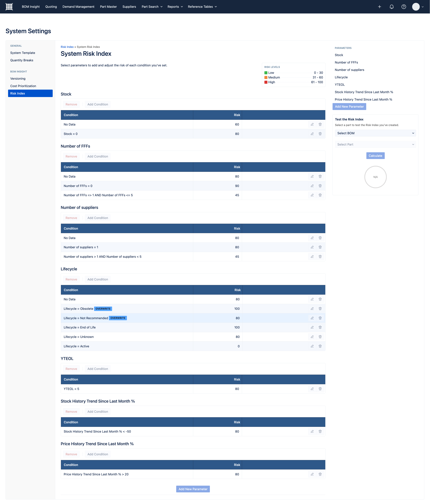
Task: Open the Select BOM dropdown
Action: [375, 133]
